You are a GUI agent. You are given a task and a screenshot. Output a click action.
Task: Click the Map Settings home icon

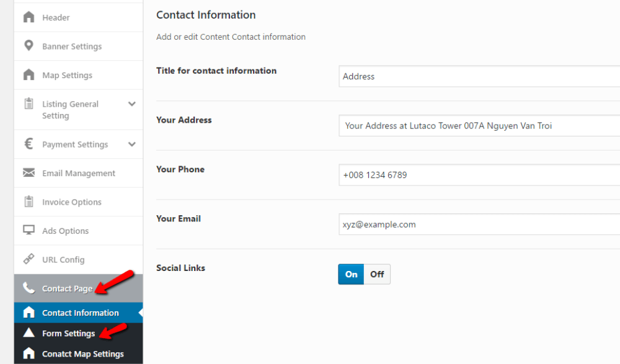[27, 75]
